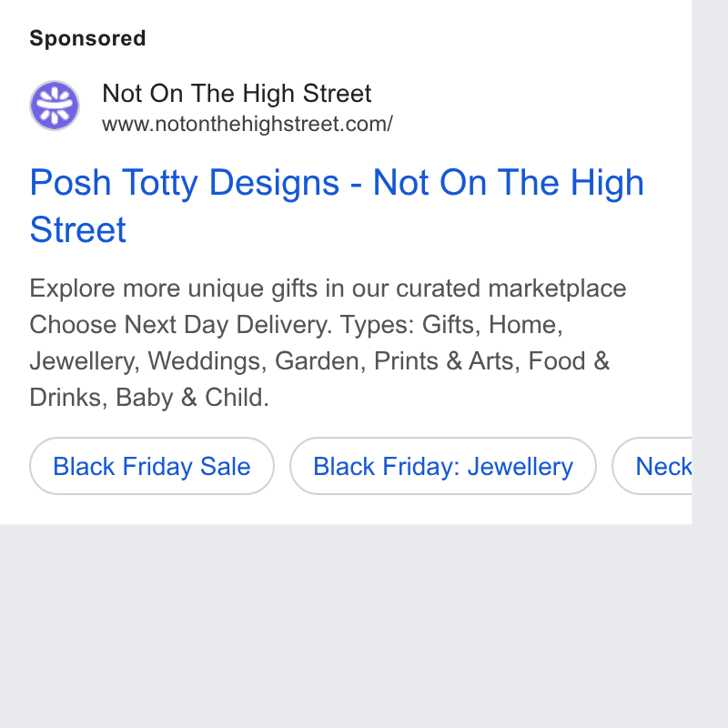The width and height of the screenshot is (728, 728).
Task: Visit the www.notonthehighstreet.com/ URL
Action: (248, 125)
